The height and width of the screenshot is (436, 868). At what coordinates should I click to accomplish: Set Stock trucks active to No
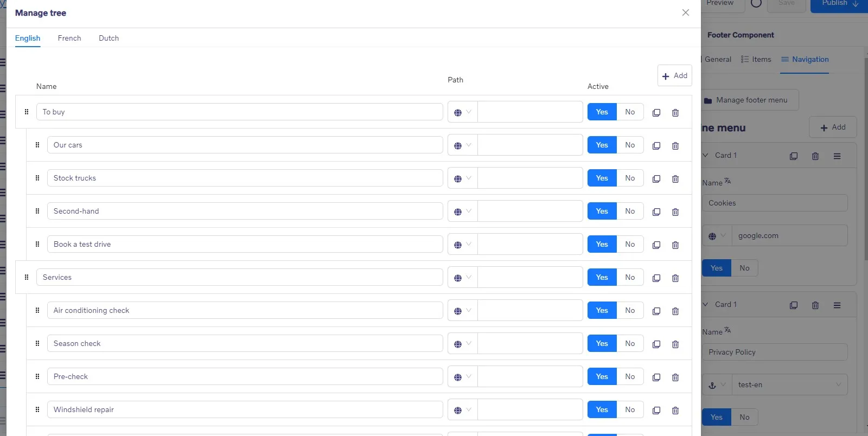click(x=630, y=178)
